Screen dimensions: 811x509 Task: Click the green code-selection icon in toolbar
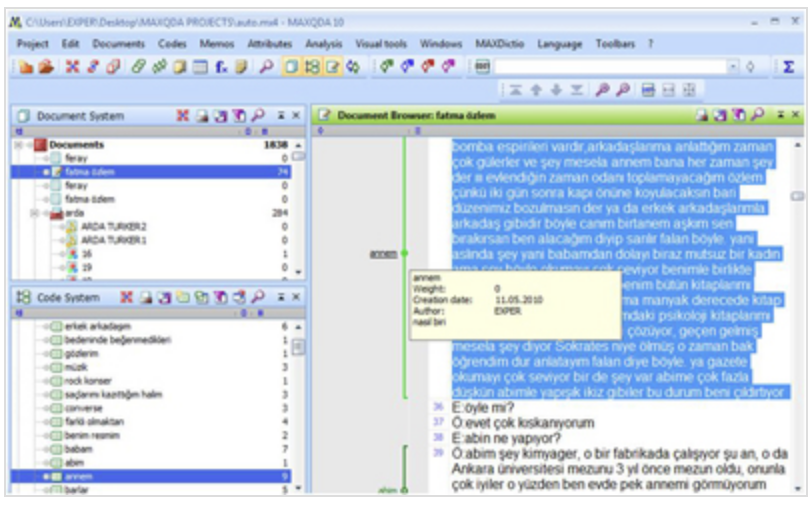click(386, 67)
